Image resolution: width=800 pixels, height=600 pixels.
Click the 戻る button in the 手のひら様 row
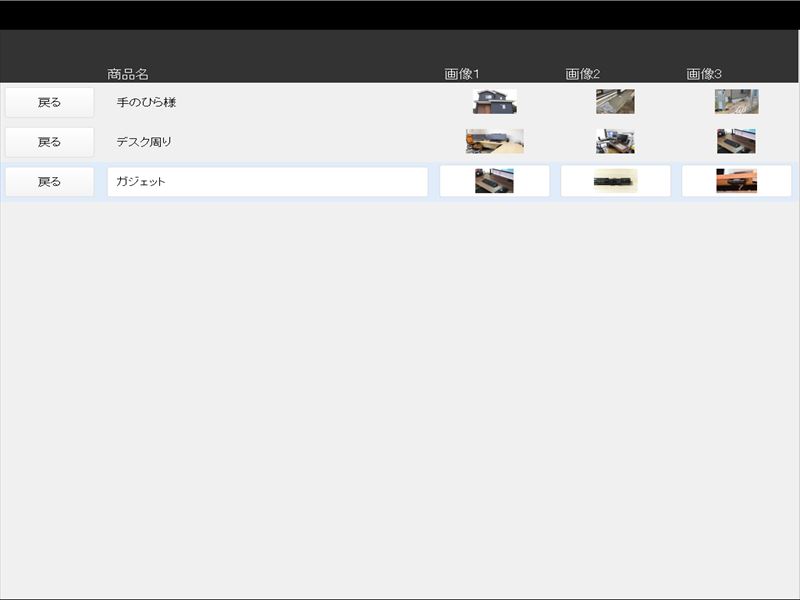49,102
